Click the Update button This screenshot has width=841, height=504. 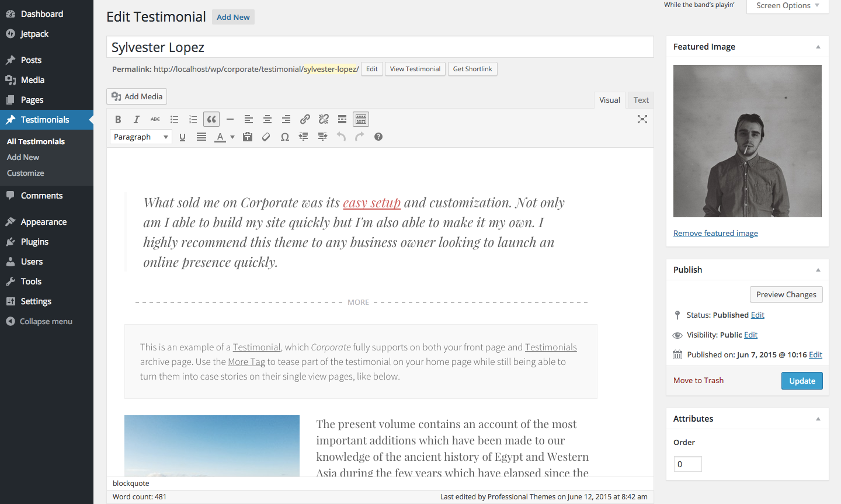click(x=802, y=381)
